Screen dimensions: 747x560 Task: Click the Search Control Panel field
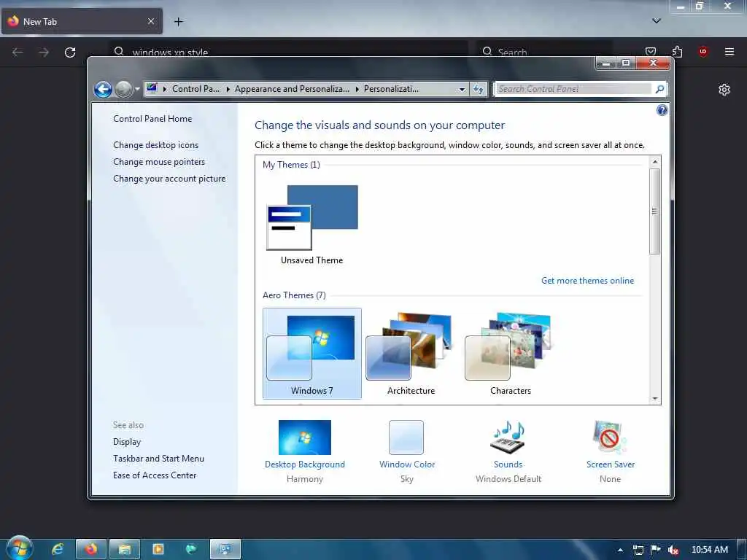(573, 89)
